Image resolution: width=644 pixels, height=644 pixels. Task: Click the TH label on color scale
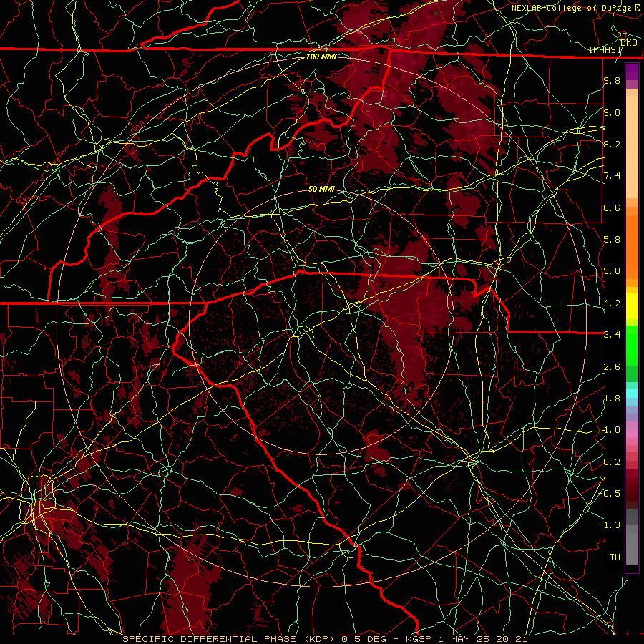tap(615, 557)
